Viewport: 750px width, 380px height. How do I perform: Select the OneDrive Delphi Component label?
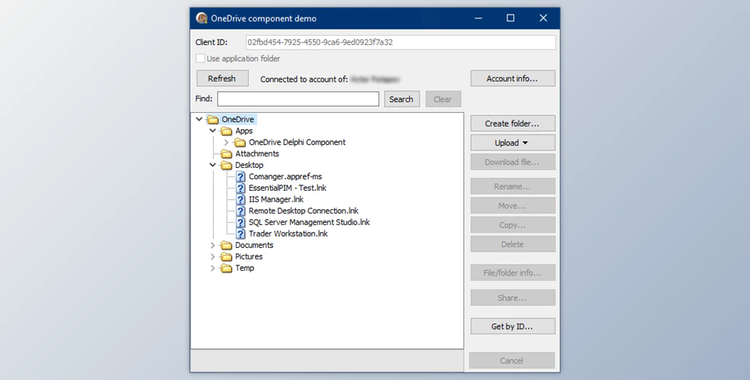[297, 143]
